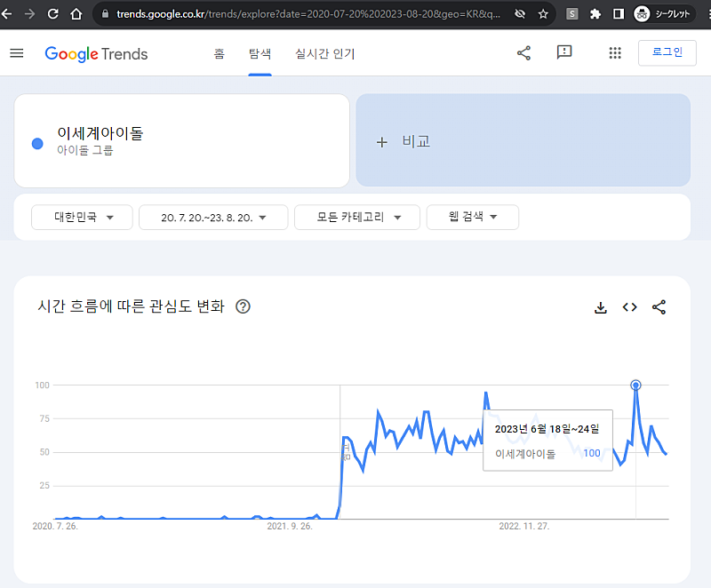
Task: Share the chart using its share icon
Action: [x=659, y=307]
